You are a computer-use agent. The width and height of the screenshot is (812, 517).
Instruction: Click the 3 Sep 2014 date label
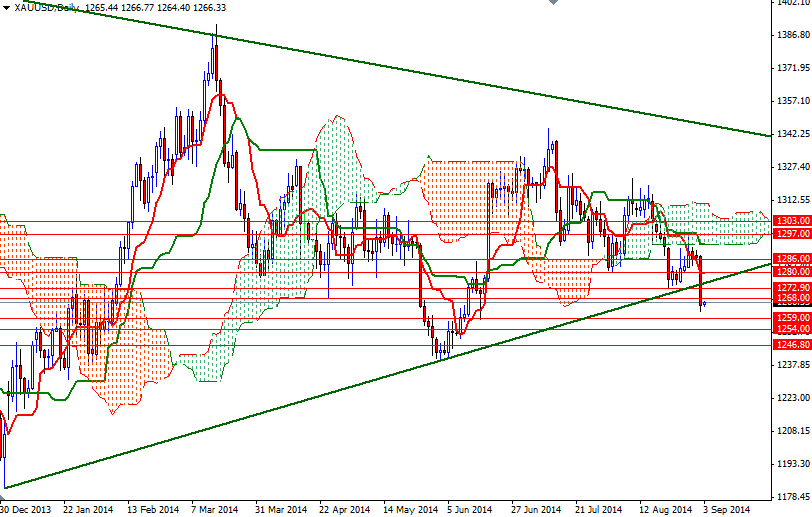click(x=726, y=508)
